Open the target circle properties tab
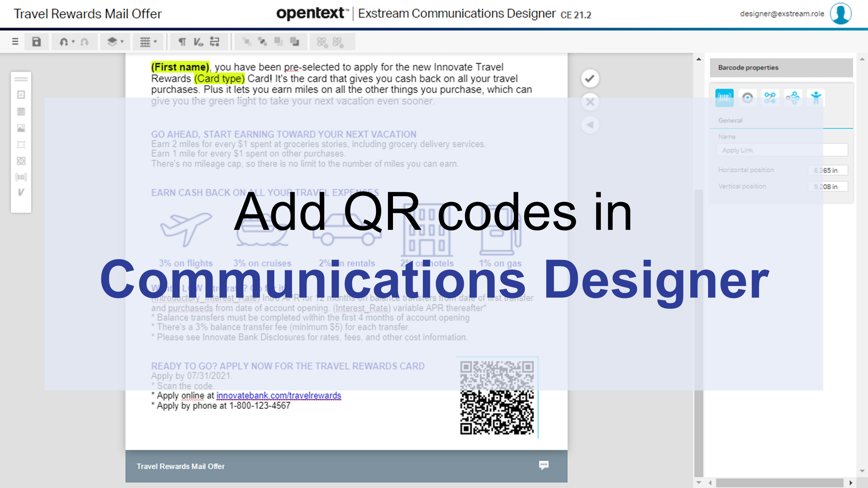This screenshot has width=868, height=488. 747,98
